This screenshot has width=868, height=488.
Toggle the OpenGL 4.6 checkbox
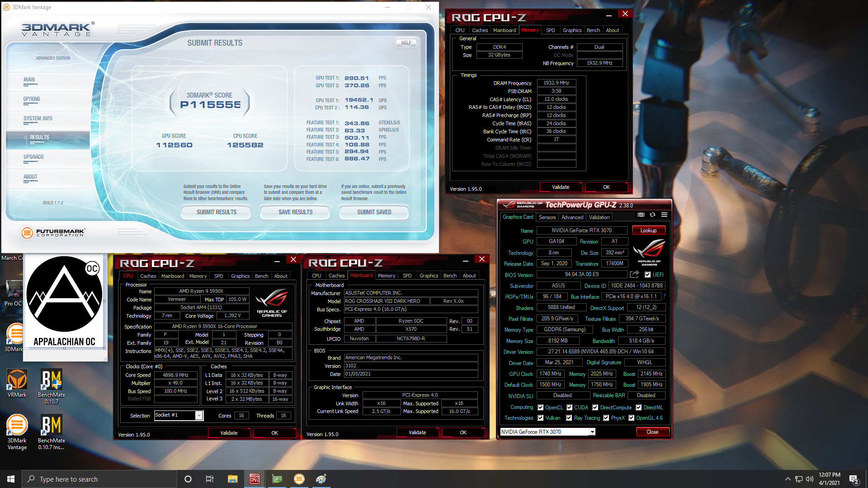pyautogui.click(x=631, y=418)
